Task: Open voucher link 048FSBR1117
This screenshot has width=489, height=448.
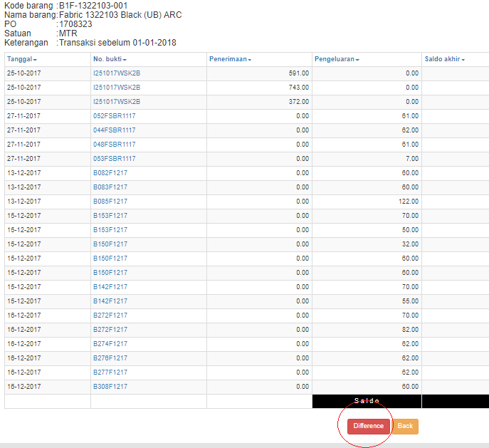Action: [115, 145]
